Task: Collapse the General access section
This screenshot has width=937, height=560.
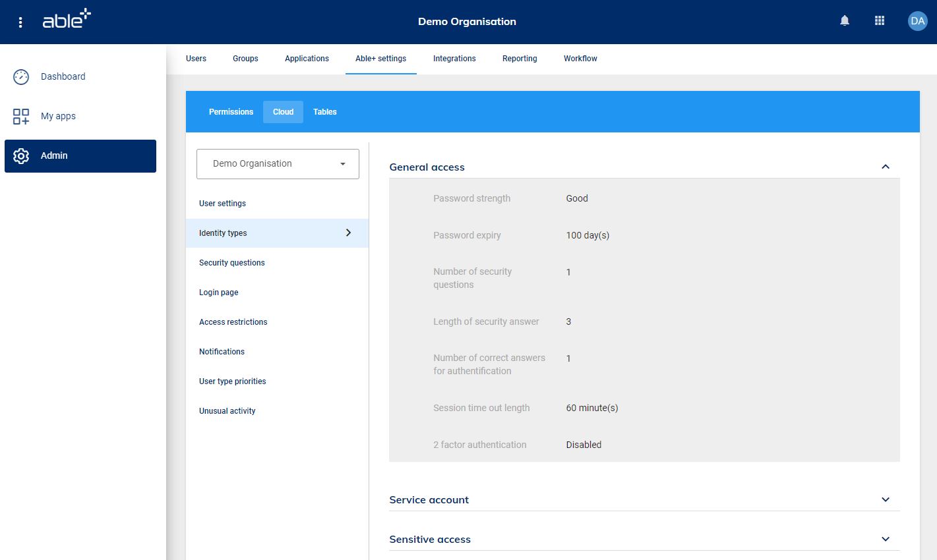Action: [886, 167]
